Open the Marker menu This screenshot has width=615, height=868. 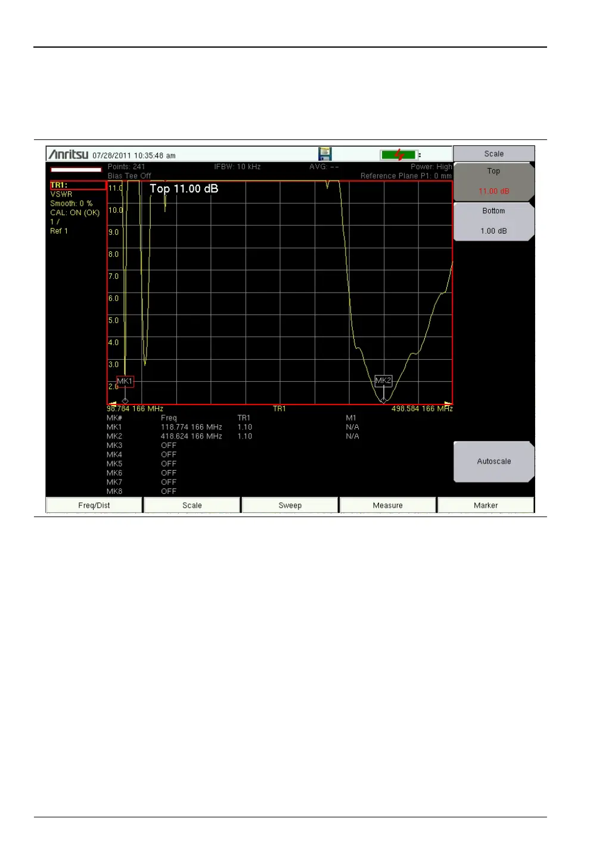486,505
